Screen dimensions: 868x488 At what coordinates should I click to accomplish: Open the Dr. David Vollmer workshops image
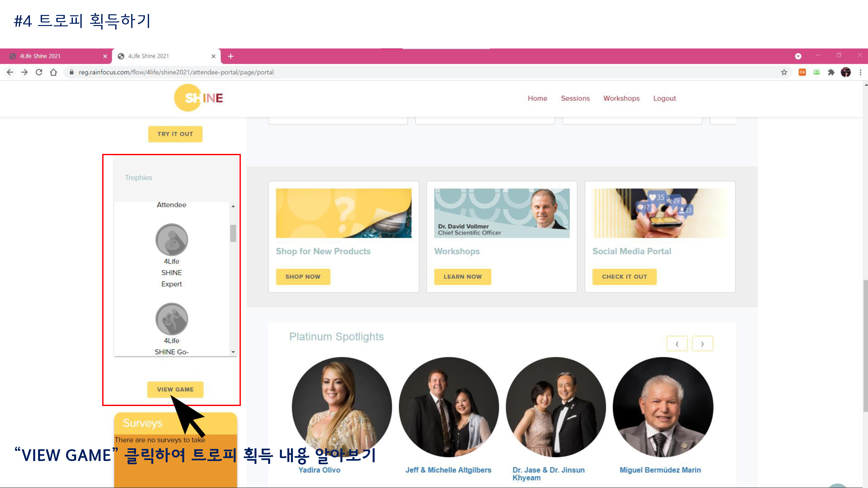[x=502, y=213]
